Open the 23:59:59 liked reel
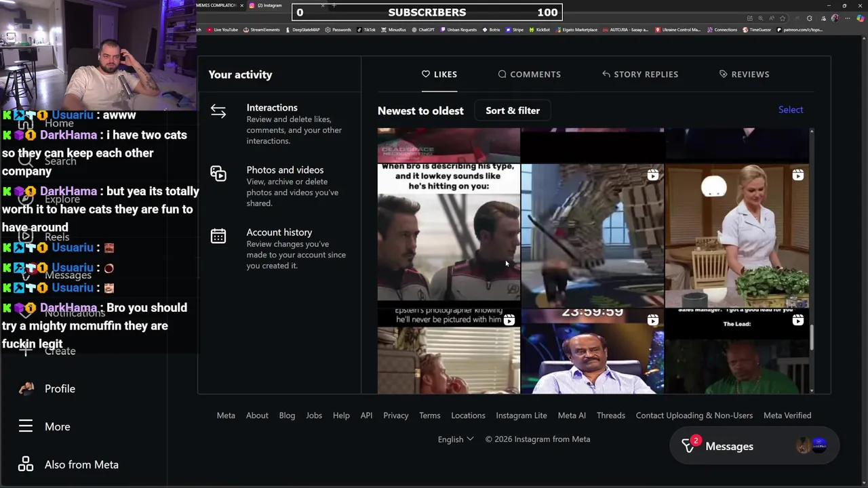The width and height of the screenshot is (868, 488). click(x=593, y=351)
